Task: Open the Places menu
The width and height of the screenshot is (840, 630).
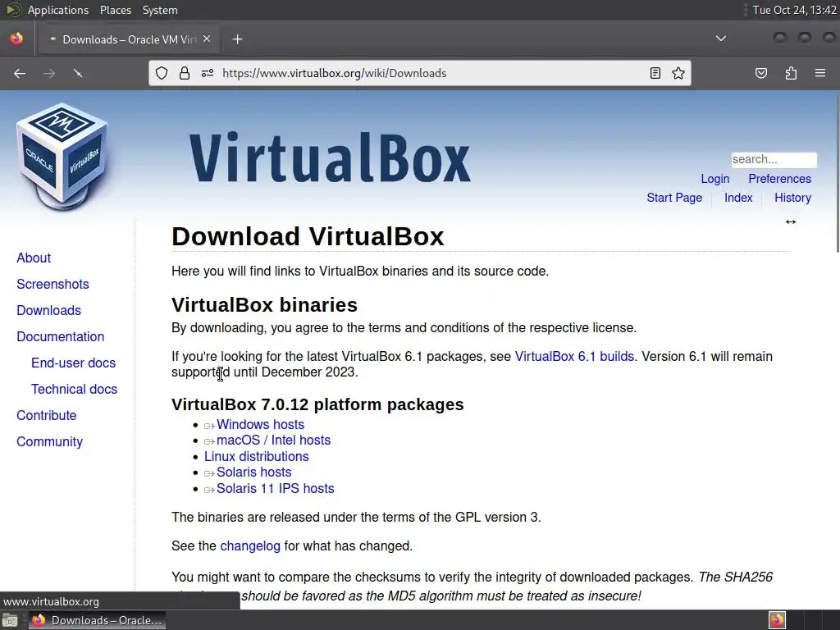Action: point(116,10)
